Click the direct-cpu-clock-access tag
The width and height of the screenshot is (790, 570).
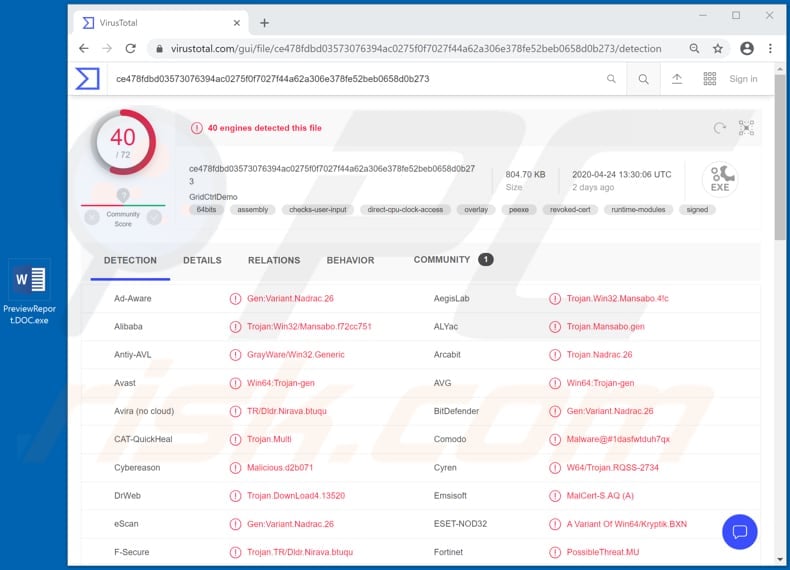[405, 210]
